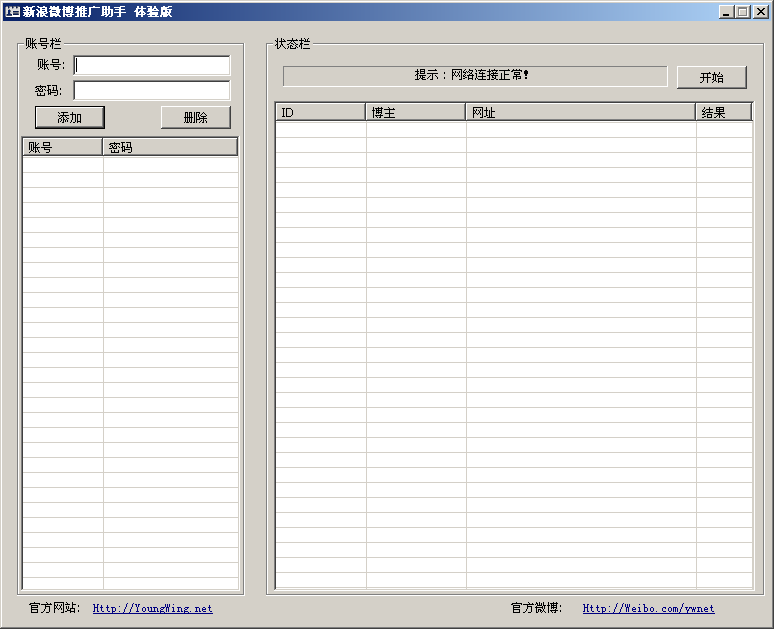Open the Http://YoungWing.net link

[x=153, y=608]
